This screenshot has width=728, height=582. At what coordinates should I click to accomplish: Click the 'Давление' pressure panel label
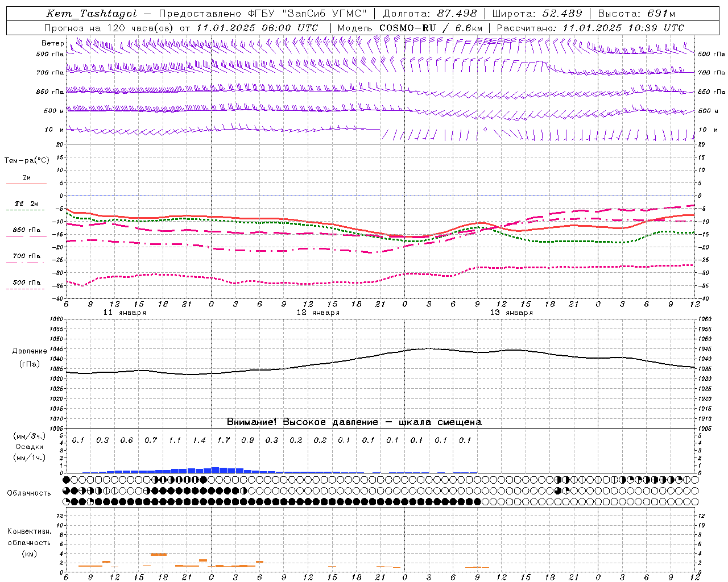[30, 351]
